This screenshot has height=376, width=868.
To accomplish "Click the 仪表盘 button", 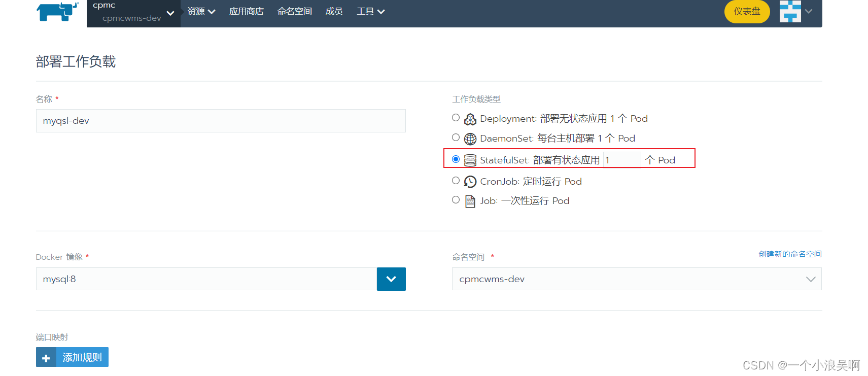I will 747,11.
